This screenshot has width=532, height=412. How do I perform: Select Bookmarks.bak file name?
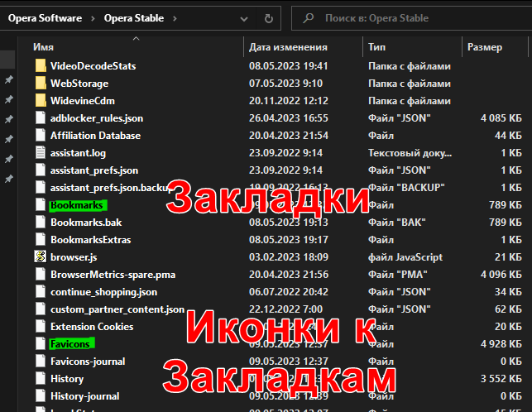pyautogui.click(x=86, y=223)
